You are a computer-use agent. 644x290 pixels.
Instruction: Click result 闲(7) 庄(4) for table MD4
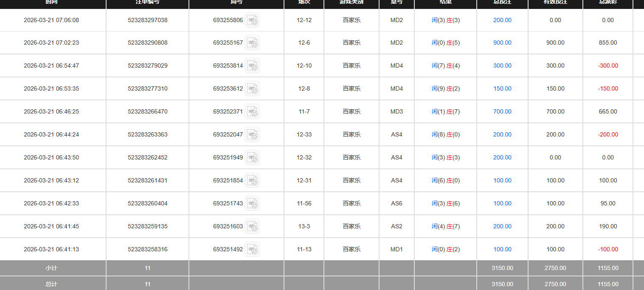click(x=445, y=66)
